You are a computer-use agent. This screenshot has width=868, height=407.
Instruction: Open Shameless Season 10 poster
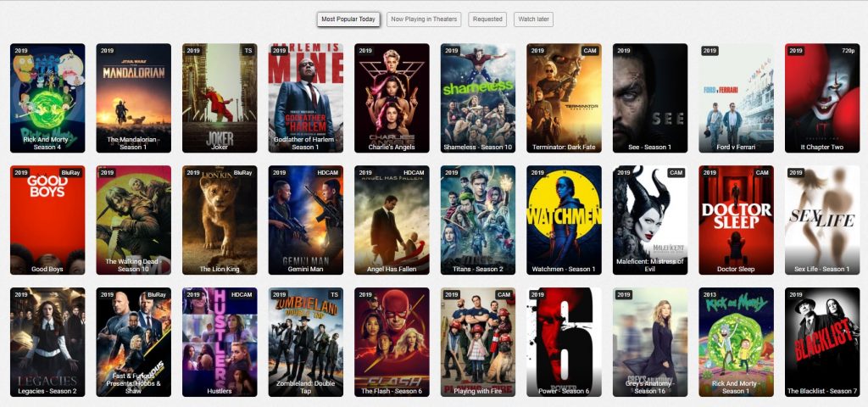[x=478, y=98]
